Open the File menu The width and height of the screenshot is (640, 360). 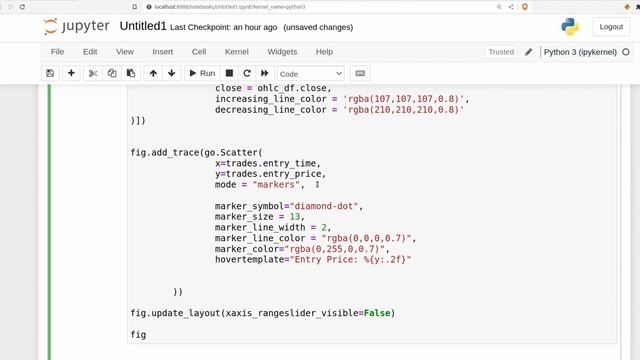click(57, 52)
